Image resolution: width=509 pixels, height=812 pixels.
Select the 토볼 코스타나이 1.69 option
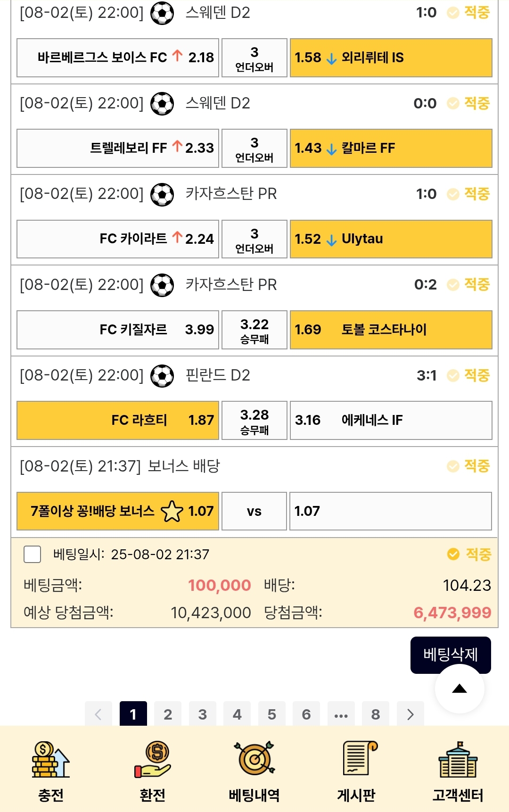tap(391, 330)
